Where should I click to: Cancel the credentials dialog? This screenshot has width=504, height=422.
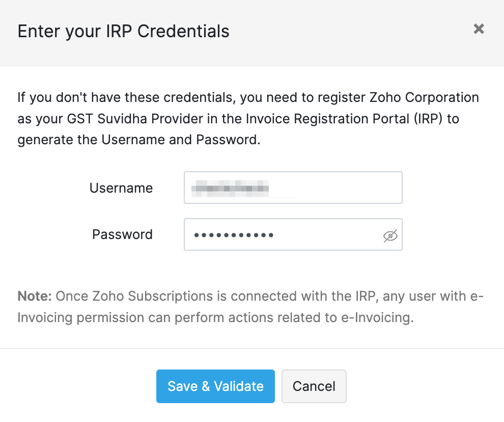pos(314,386)
